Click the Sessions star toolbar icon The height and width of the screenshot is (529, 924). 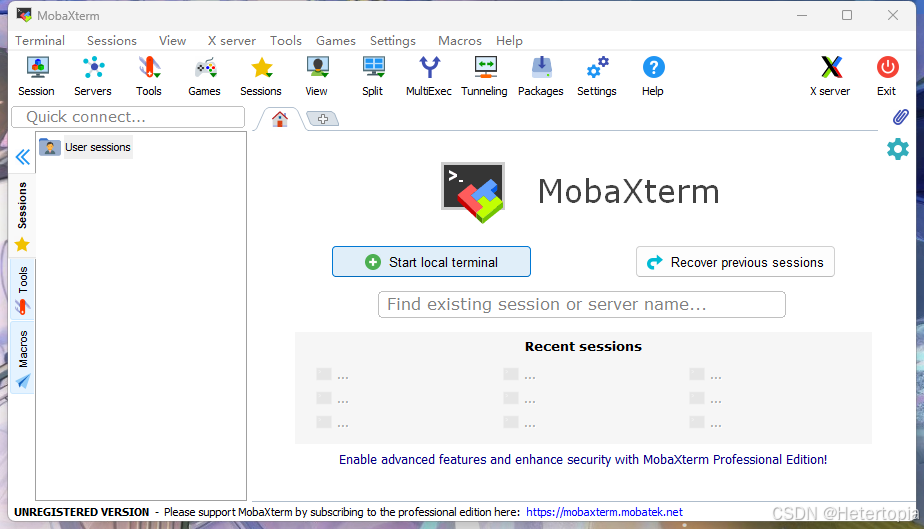(x=260, y=76)
